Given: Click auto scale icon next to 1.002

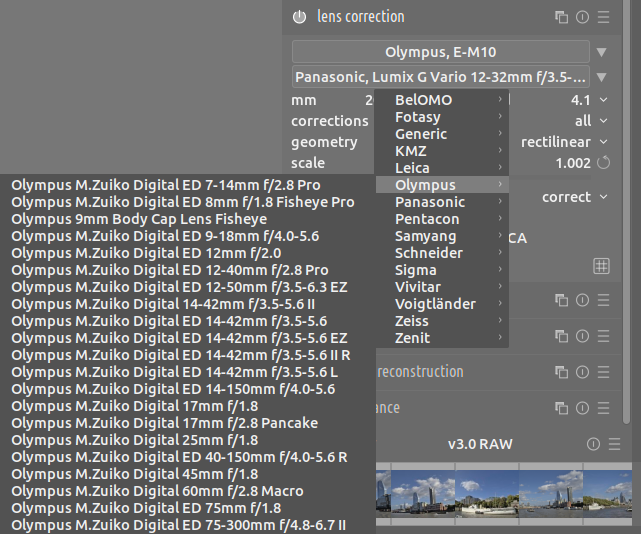Looking at the screenshot, I should click(603, 163).
